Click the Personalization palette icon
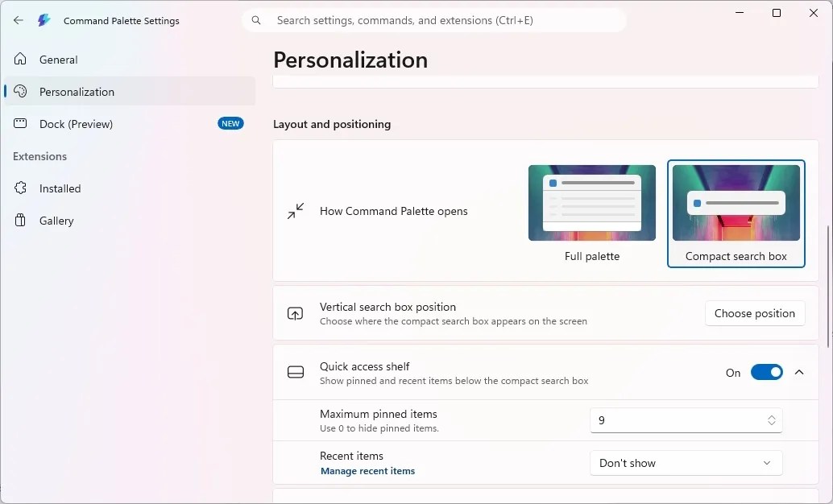Viewport: 833px width, 504px height. pyautogui.click(x=20, y=91)
